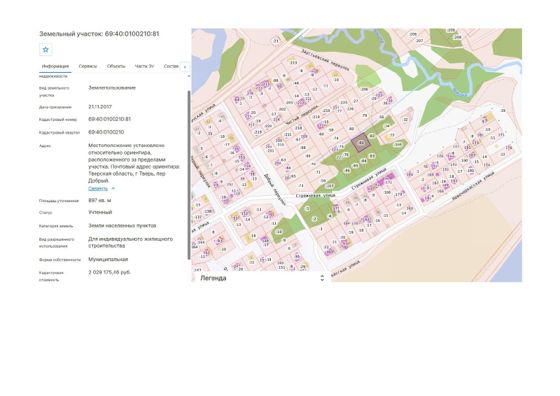This screenshot has width=560, height=396.
Task: Click the chevron beside Свернуть
Action: [x=113, y=188]
